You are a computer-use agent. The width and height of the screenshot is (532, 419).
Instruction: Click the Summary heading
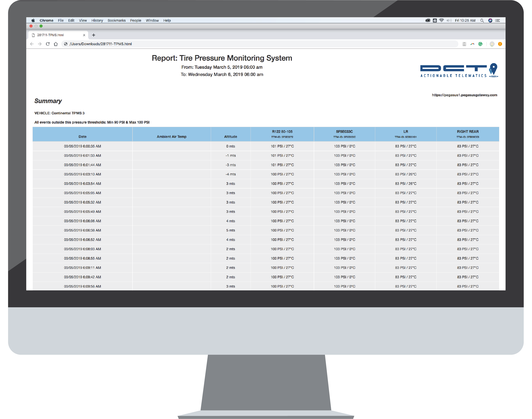[x=48, y=101]
